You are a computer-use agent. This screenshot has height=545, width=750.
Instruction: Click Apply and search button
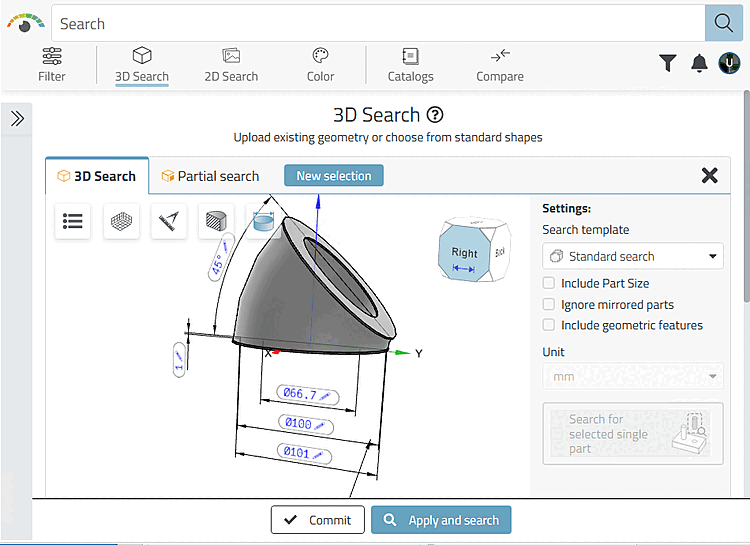441,520
